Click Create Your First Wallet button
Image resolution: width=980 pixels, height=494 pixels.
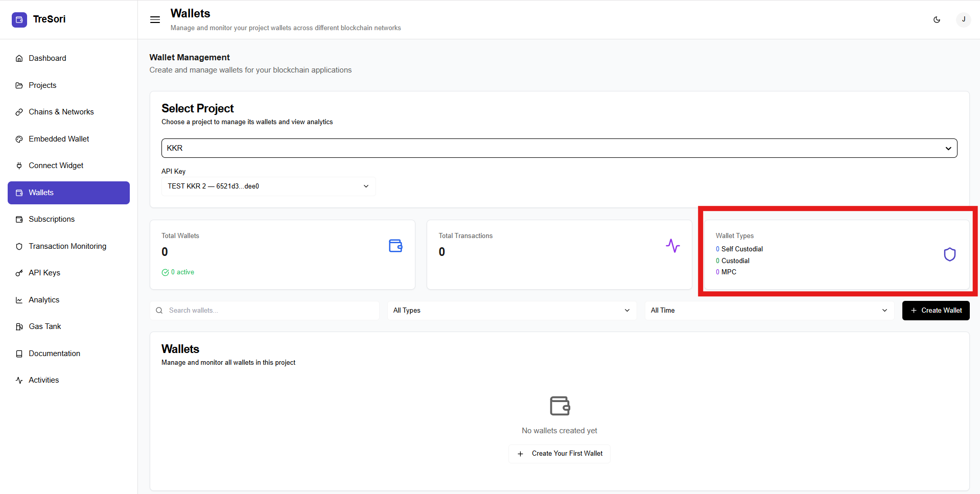tap(559, 454)
